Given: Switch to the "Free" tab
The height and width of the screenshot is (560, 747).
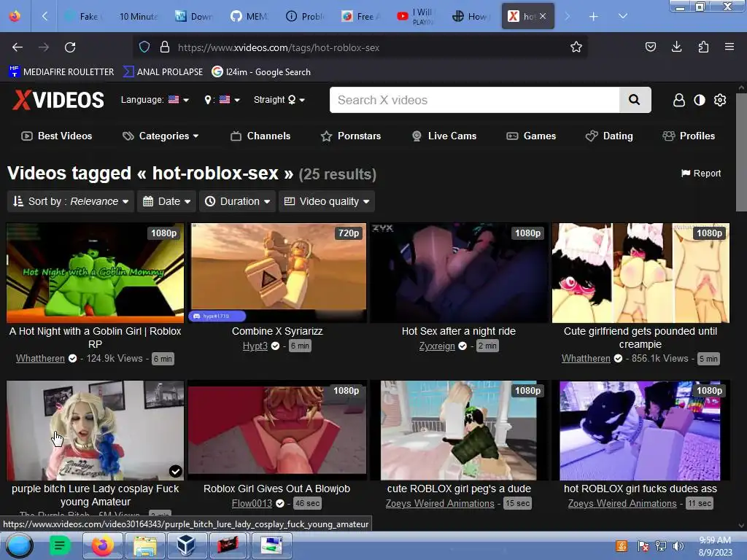Looking at the screenshot, I should [360, 17].
